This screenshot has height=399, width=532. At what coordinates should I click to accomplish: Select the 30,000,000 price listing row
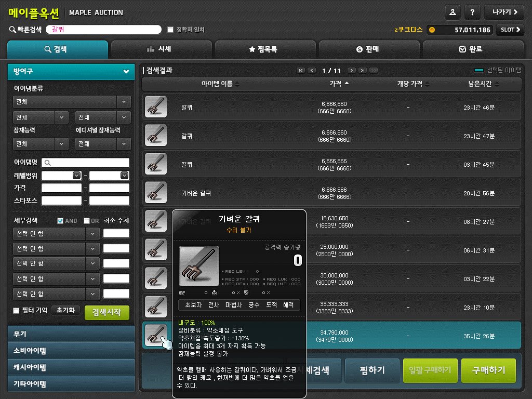pyautogui.click(x=331, y=278)
